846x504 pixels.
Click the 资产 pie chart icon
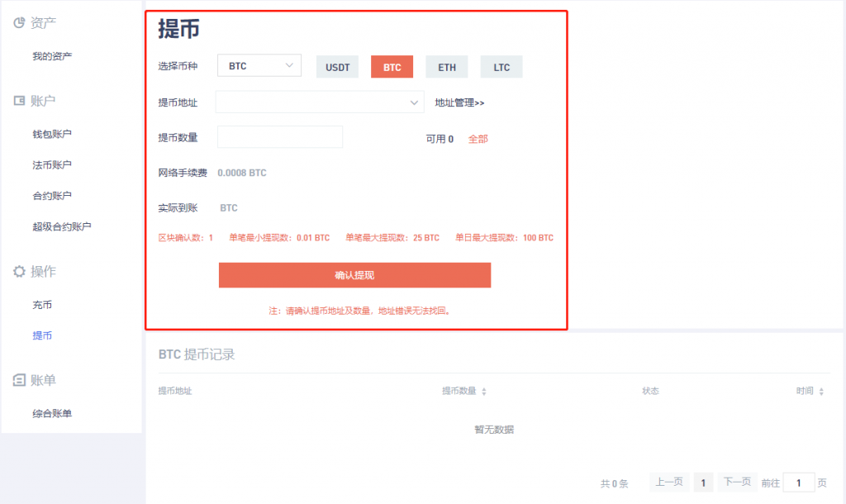click(19, 22)
